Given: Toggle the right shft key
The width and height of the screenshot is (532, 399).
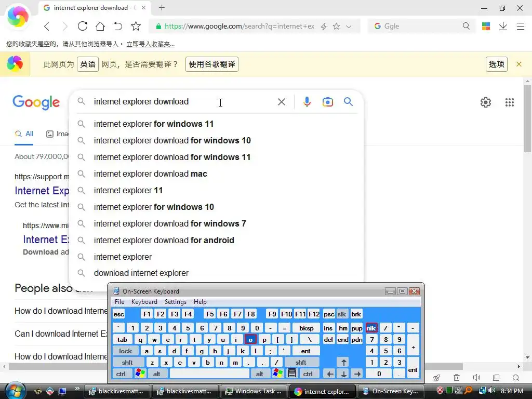Looking at the screenshot, I should (301, 362).
